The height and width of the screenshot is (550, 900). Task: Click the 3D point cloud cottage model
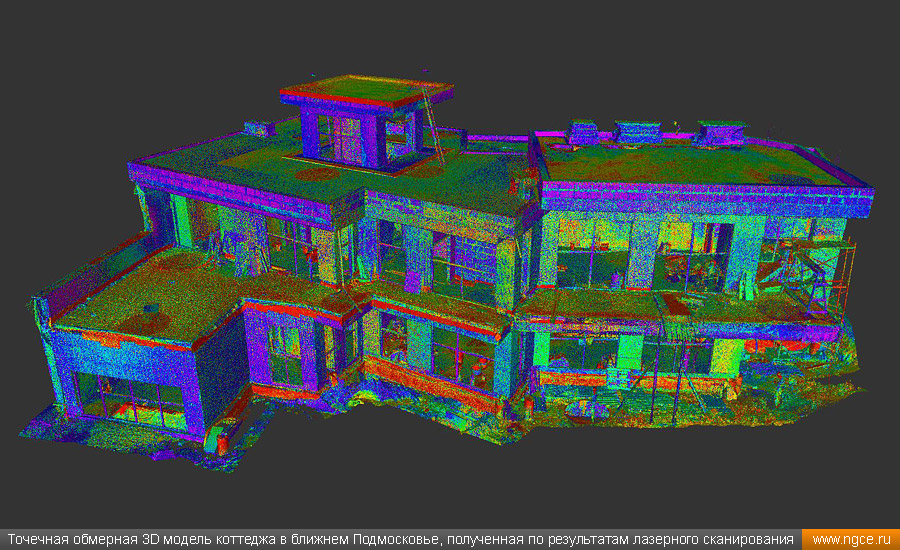(x=448, y=270)
